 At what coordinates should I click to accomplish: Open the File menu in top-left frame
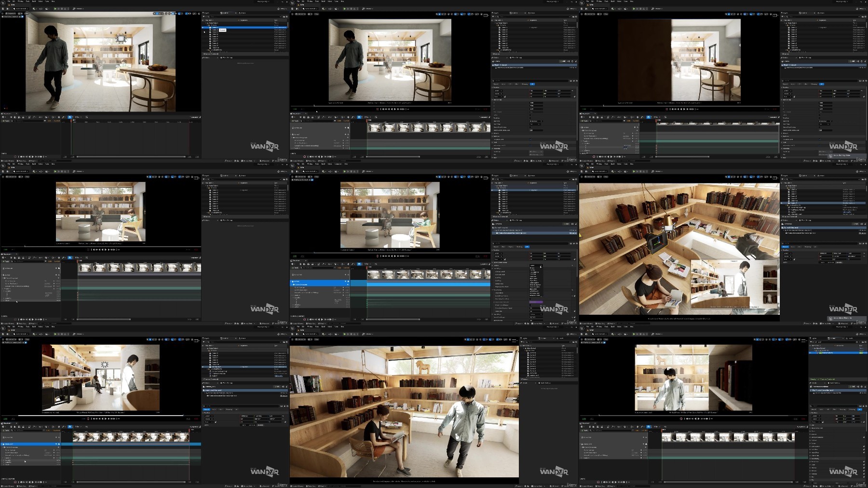[x=9, y=1]
